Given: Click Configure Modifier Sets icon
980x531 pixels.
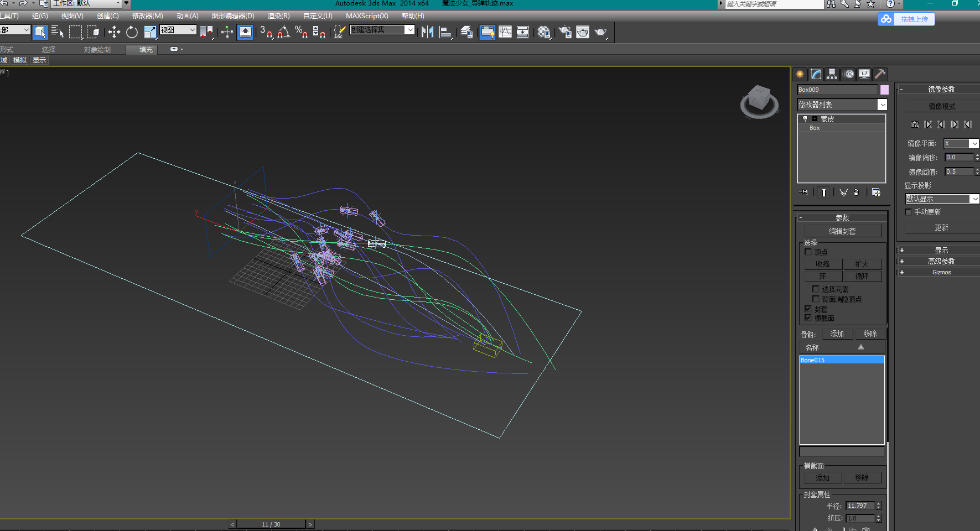Looking at the screenshot, I should coord(877,192).
